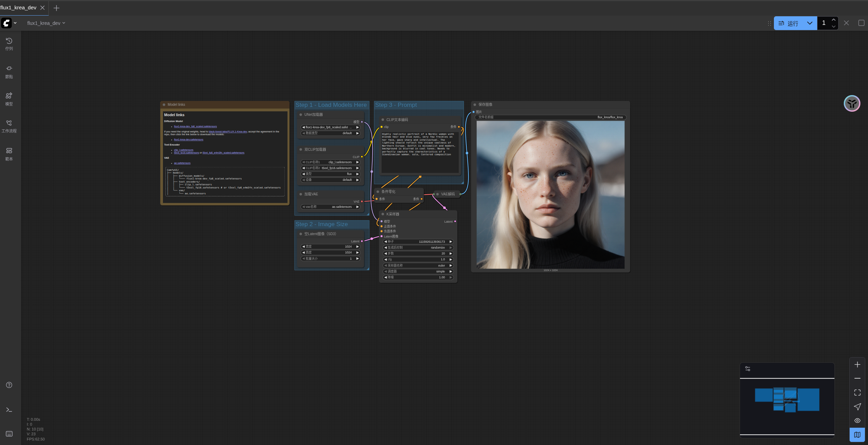
Task: Close the flux1_krea_dev tab
Action: [x=43, y=8]
